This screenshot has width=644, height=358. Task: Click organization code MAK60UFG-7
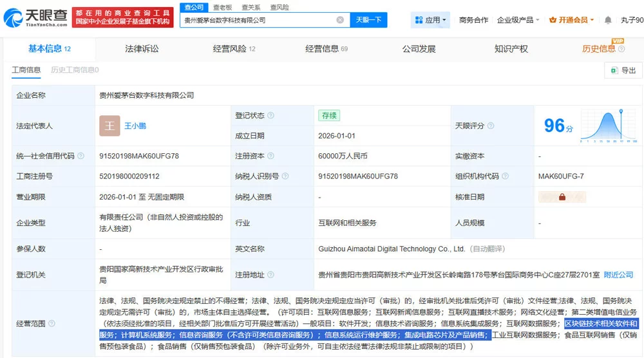(x=561, y=176)
